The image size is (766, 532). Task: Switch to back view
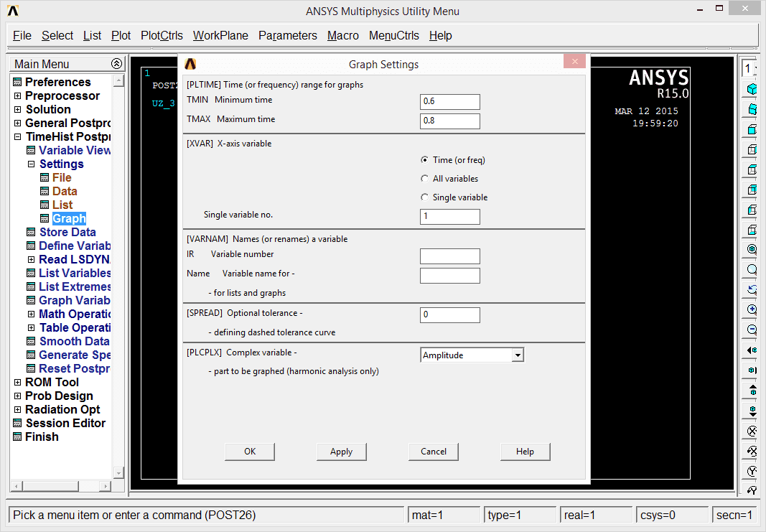pos(752,189)
